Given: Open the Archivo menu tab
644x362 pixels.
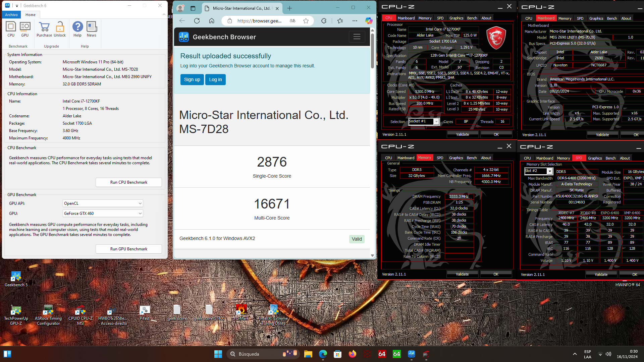Looking at the screenshot, I should click(11, 15).
